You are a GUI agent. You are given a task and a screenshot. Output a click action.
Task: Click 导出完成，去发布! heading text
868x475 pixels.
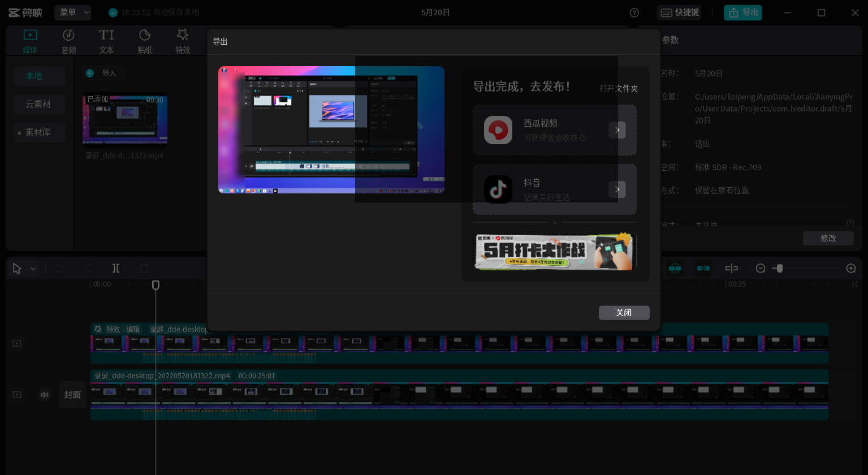click(522, 87)
